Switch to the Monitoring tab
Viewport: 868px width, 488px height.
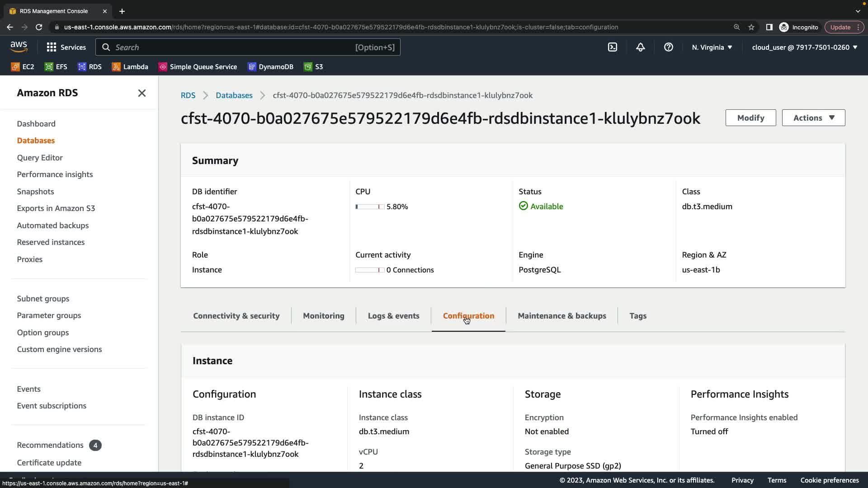click(323, 316)
